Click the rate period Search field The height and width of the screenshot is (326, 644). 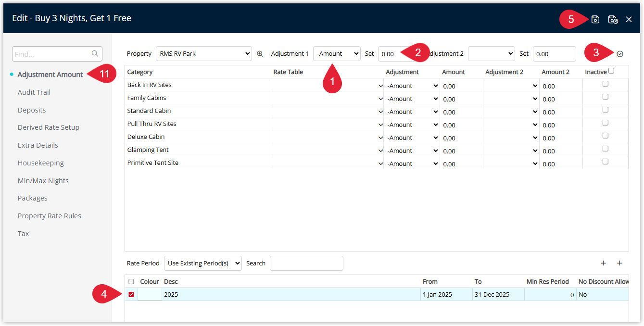click(x=306, y=263)
